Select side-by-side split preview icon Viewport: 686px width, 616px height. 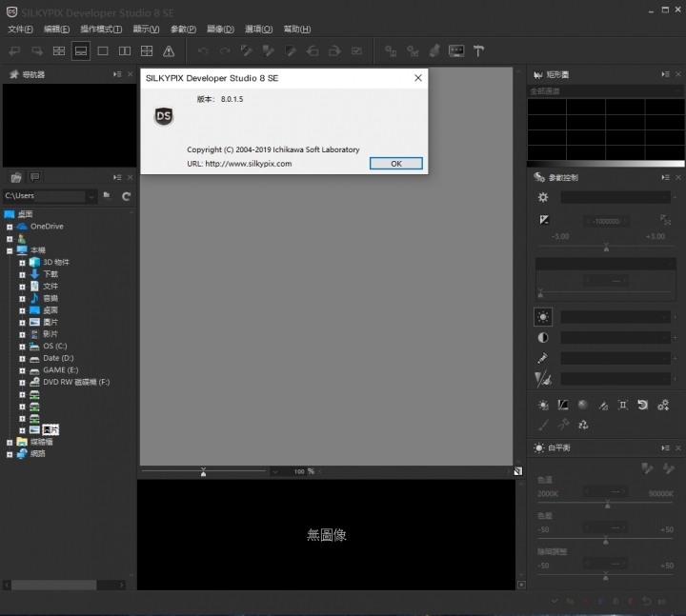click(x=125, y=51)
